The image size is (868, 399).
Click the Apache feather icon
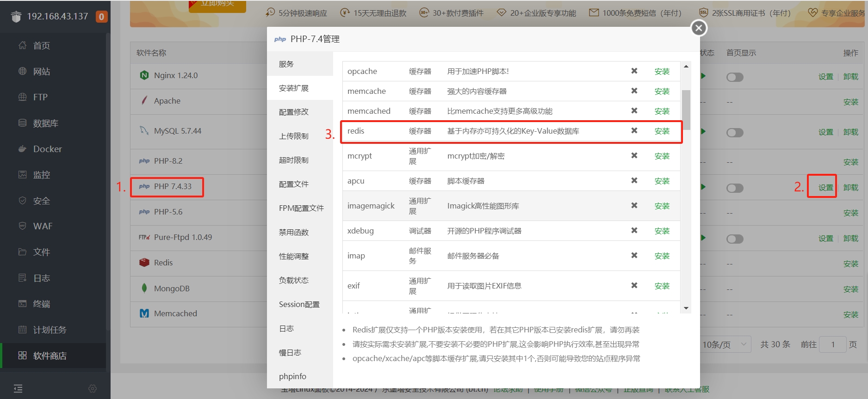click(144, 100)
